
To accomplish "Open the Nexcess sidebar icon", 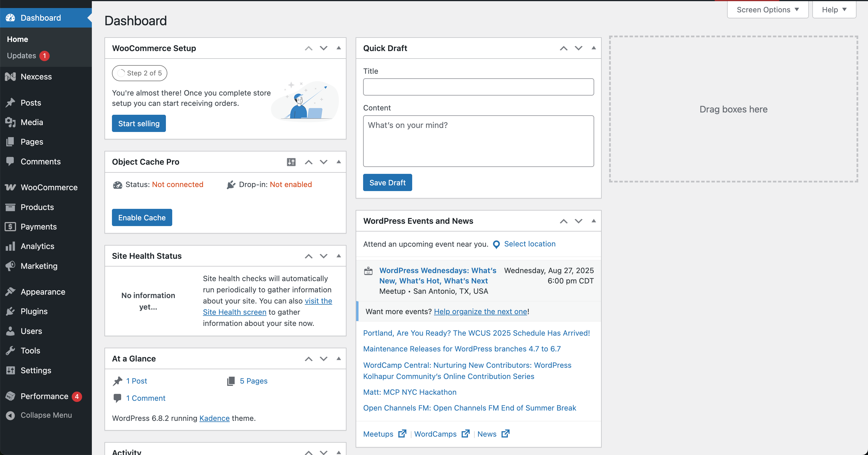I will (10, 77).
